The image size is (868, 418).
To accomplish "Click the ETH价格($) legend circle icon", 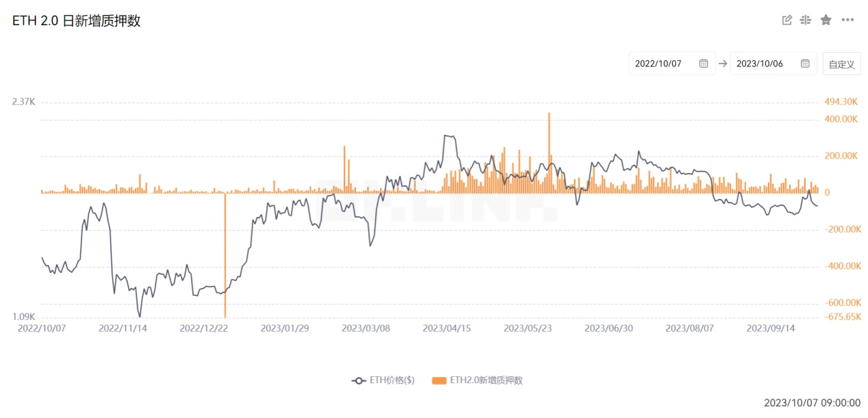I will (359, 380).
